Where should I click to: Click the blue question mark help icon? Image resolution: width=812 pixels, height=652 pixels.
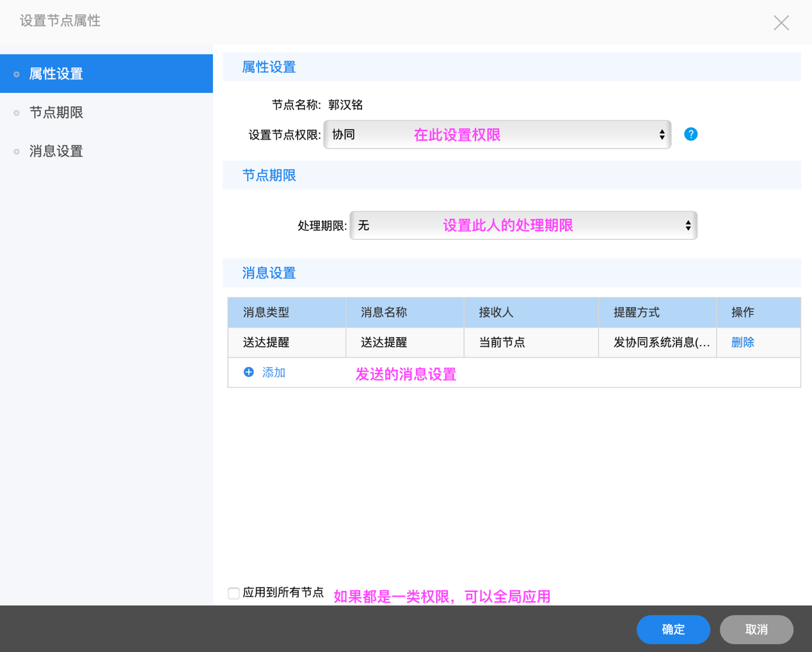pos(690,134)
